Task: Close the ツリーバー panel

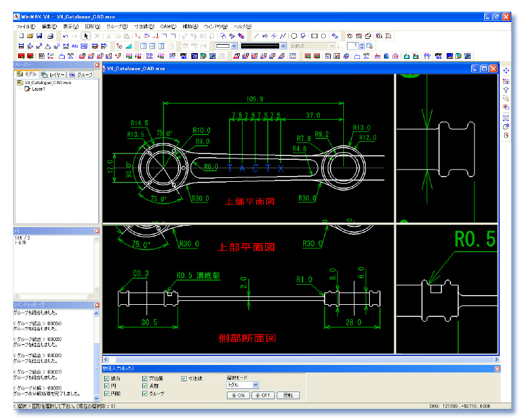Action: (x=97, y=65)
